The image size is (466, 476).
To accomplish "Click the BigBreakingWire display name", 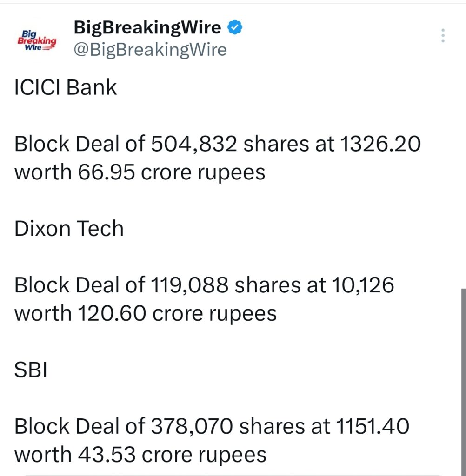I will coord(146,27).
